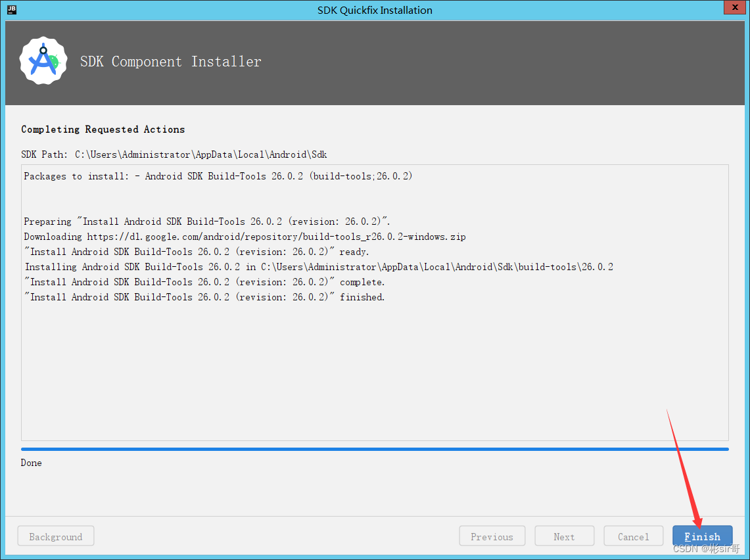
Task: Click the Android Studio logo icon
Action: 43,61
